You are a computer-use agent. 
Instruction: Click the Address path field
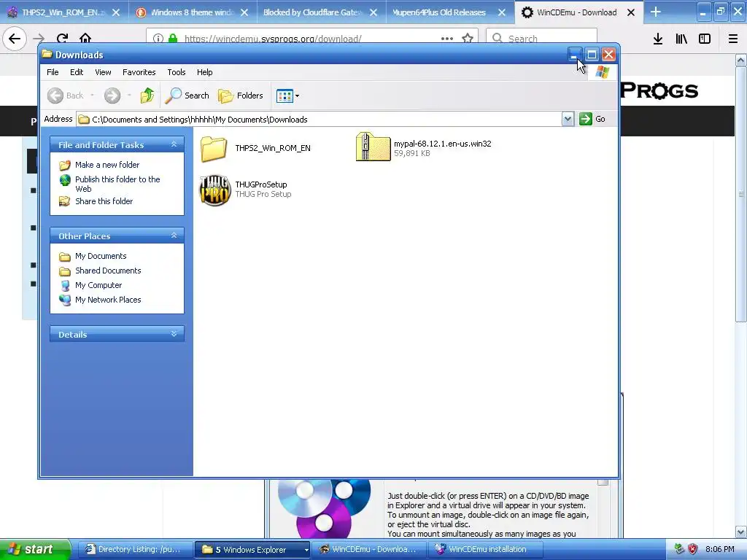(x=320, y=119)
